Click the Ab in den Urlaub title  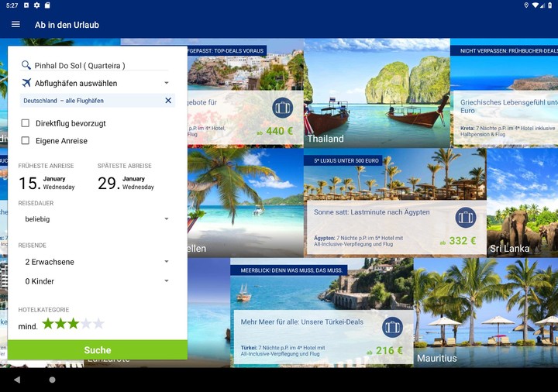(67, 25)
